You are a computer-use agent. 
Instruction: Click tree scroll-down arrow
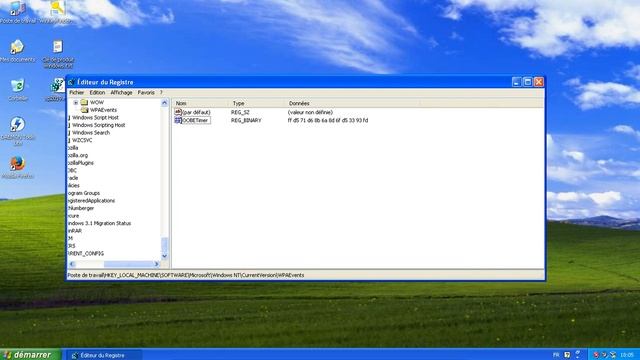164,256
